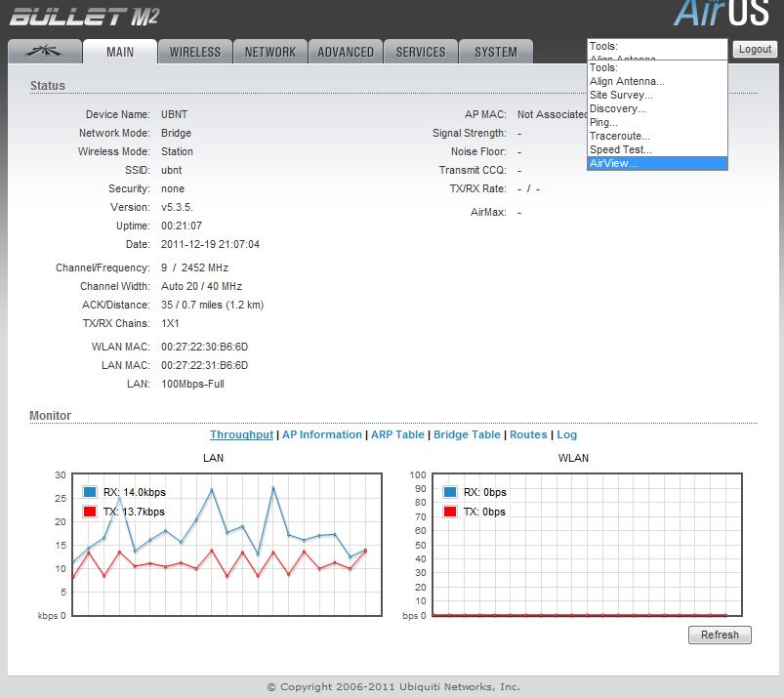Click the Refresh button

tap(720, 635)
